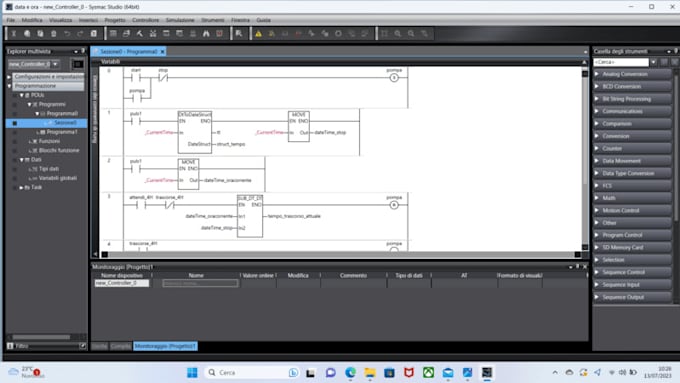
Task: Click the yellow warning triangle troubleshooting icon
Action: [x=258, y=33]
